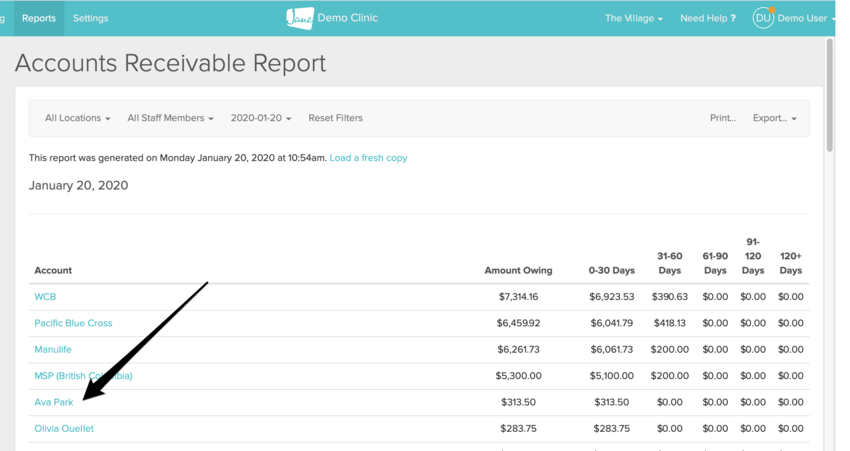
Task: Expand The Village location dropdown
Action: click(633, 18)
